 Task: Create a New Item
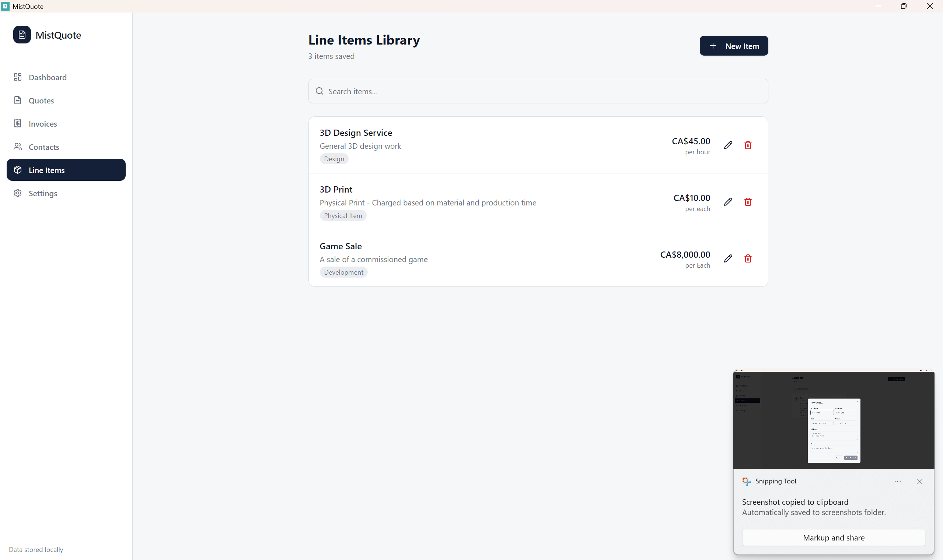733,46
